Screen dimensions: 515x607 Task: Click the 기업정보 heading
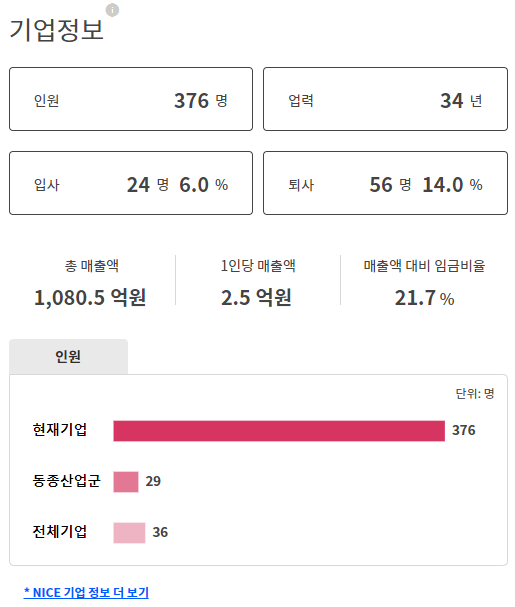57,30
